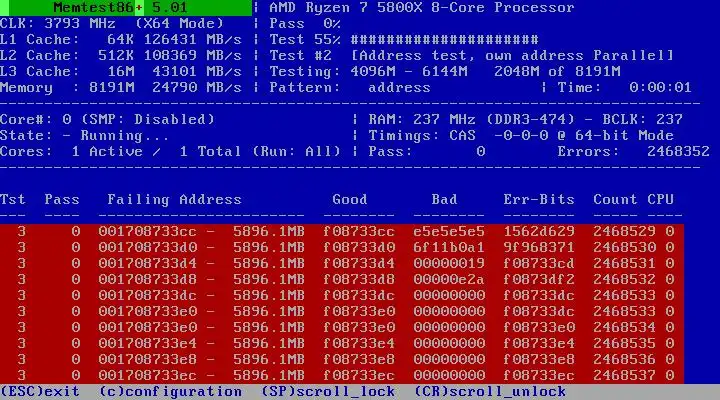The image size is (720, 400).
Task: Click the count value 2468535
Action: 624,344
